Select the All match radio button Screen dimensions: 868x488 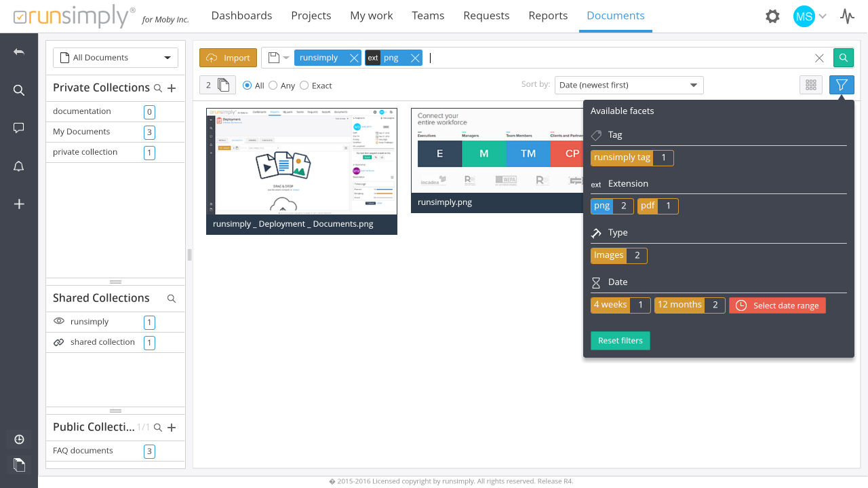tap(248, 86)
